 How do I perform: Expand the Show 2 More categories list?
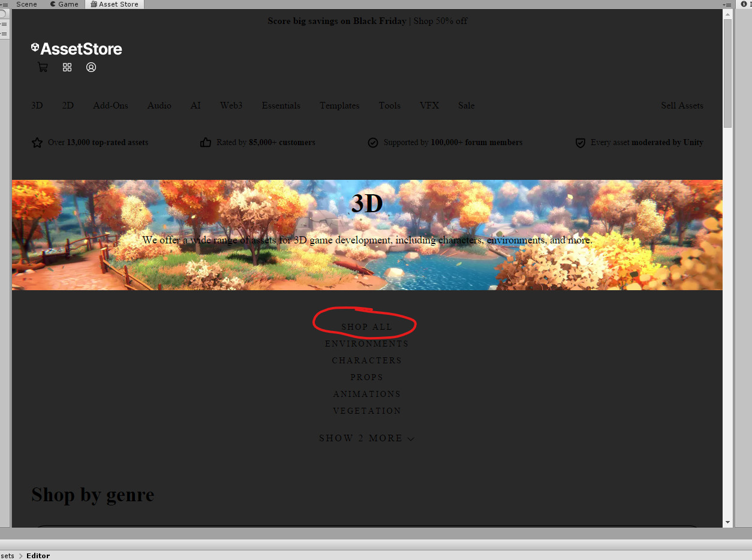366,438
